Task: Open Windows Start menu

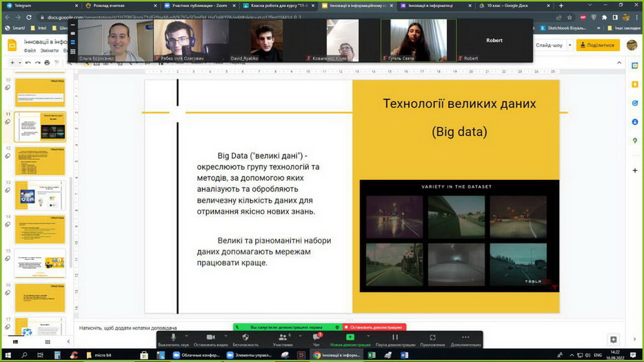Action: pyautogui.click(x=8, y=355)
